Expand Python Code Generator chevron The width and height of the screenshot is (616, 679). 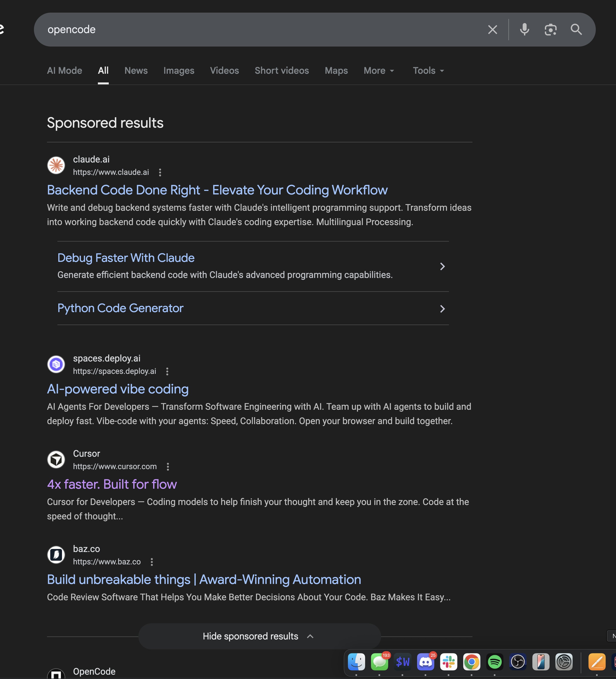coord(442,309)
